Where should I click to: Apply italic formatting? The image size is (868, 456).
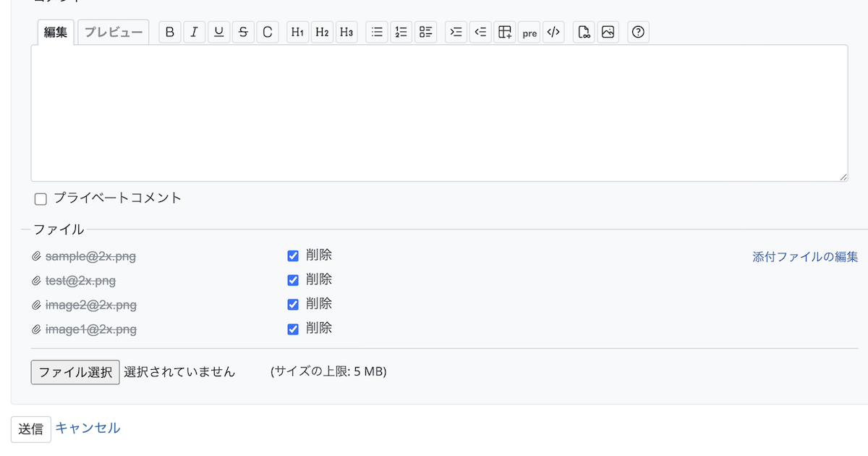click(194, 33)
